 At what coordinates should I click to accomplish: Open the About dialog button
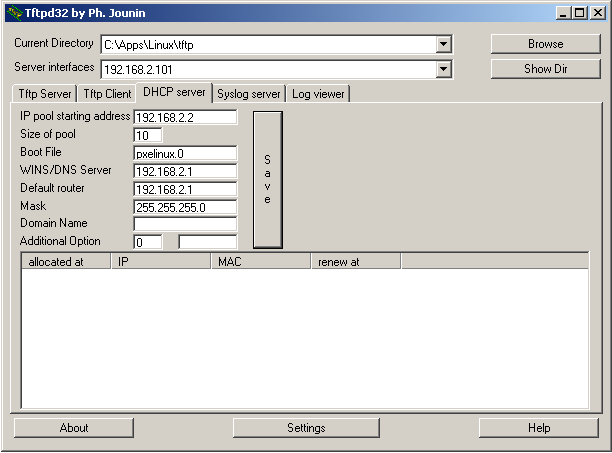pyautogui.click(x=74, y=428)
